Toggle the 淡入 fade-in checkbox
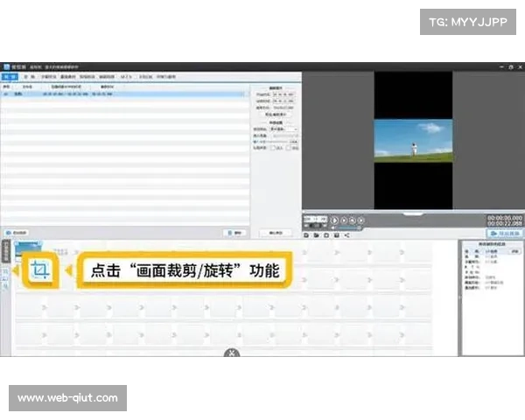Image resolution: width=525 pixels, height=420 pixels. click(272, 148)
